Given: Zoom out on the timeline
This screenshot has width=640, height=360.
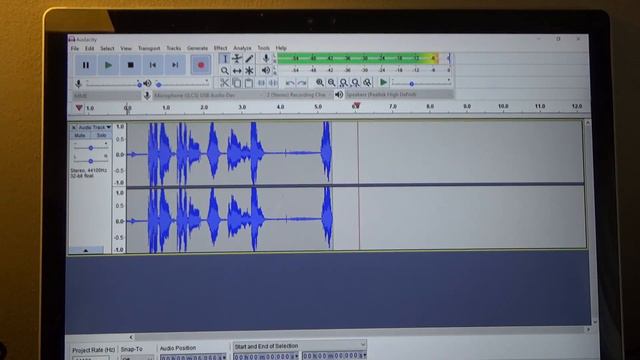Looking at the screenshot, I should pos(331,83).
